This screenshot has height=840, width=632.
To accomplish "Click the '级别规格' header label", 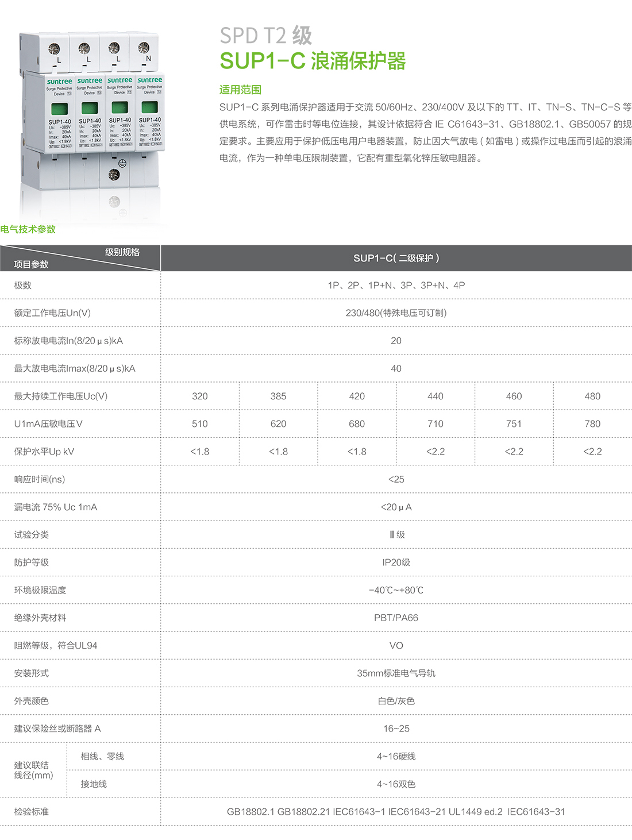I will tap(122, 252).
